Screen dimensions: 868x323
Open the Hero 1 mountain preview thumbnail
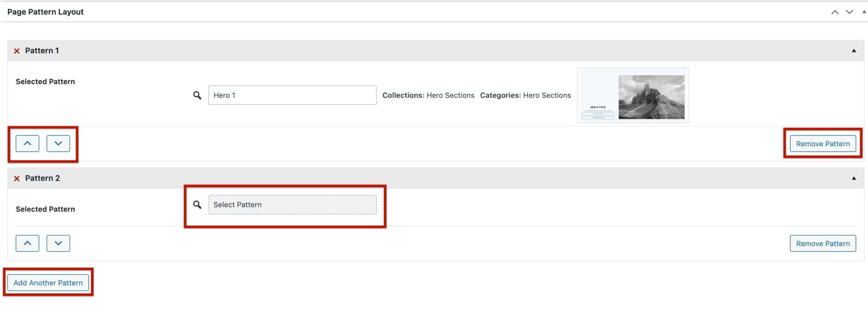(633, 95)
